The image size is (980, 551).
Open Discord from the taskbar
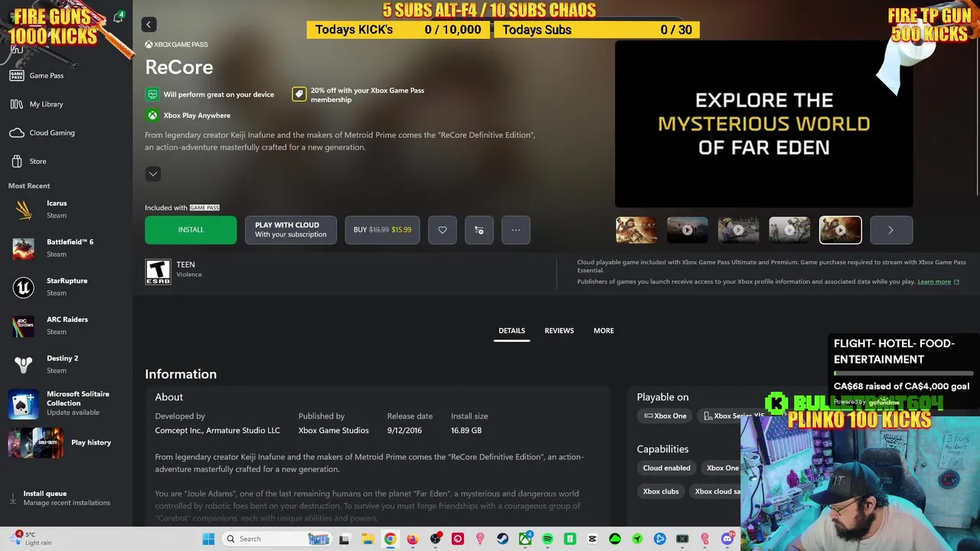[727, 539]
